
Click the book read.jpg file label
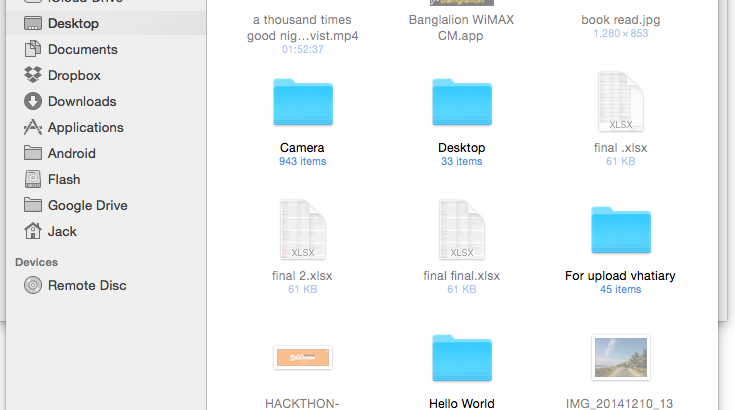[x=620, y=20]
